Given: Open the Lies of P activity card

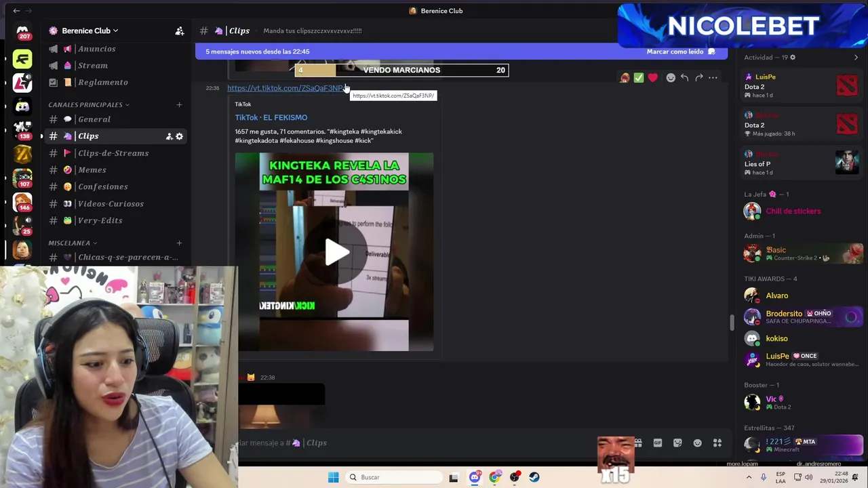Looking at the screenshot, I should [802, 163].
